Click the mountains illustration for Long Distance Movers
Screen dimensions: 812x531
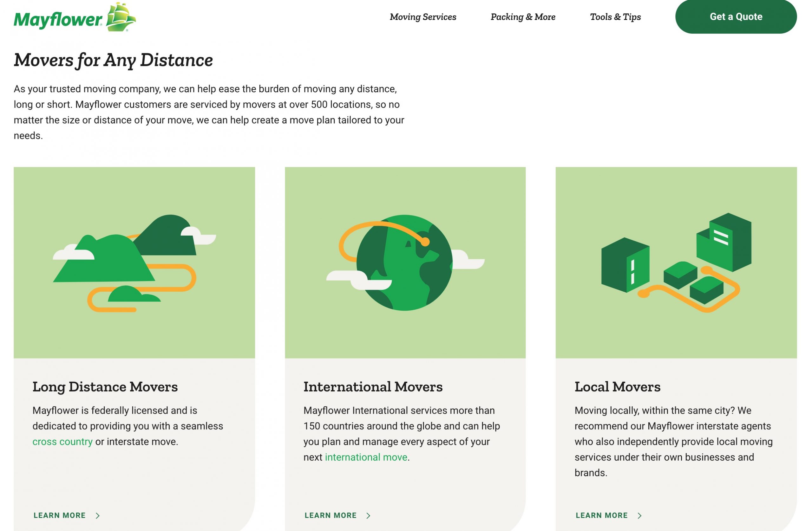[x=134, y=262]
